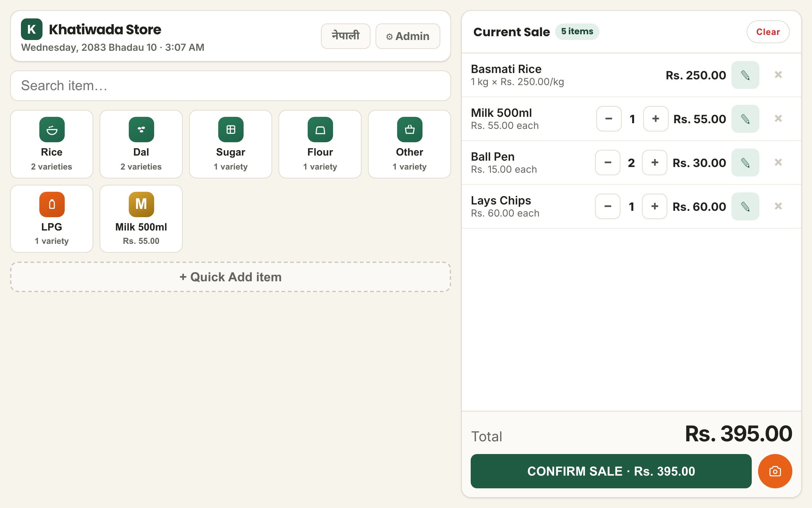This screenshot has width=812, height=508.
Task: Decrease Ball Pen quantity
Action: pyautogui.click(x=608, y=163)
